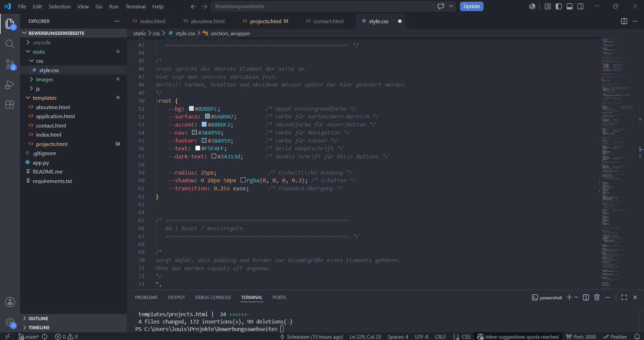Click the Update button
Viewport: 644px width, 340px height.
click(x=471, y=6)
